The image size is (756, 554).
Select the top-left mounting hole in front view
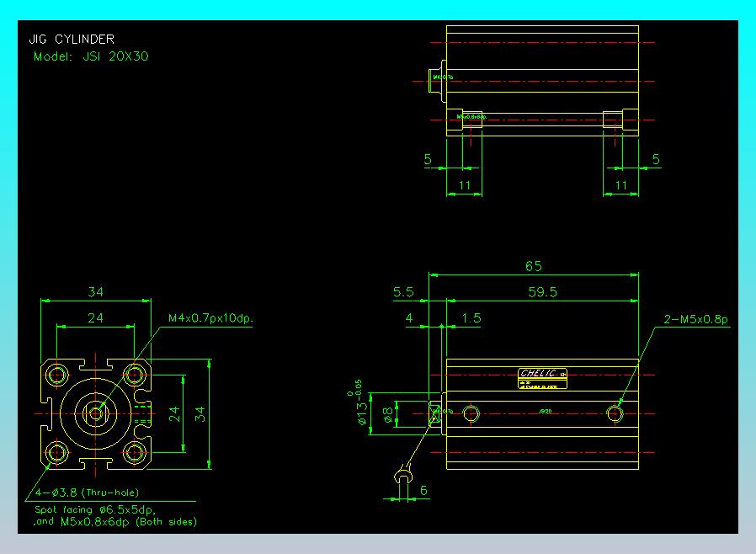(x=58, y=374)
